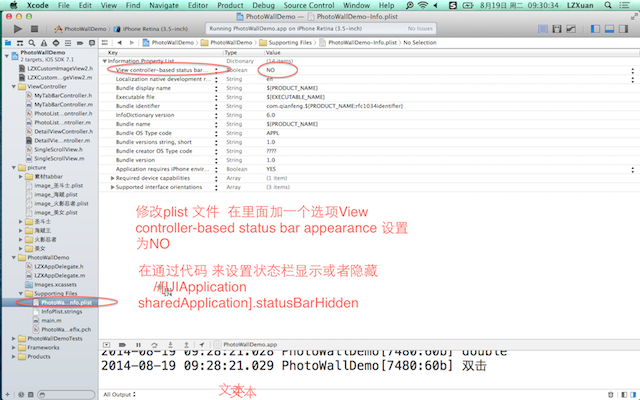
Task: Toggle breakpoints in debug bar
Action: point(122,345)
